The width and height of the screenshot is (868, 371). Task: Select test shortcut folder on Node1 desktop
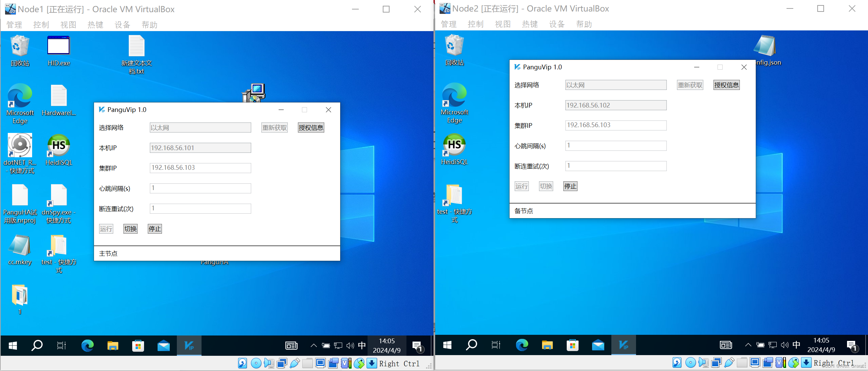coord(58,254)
